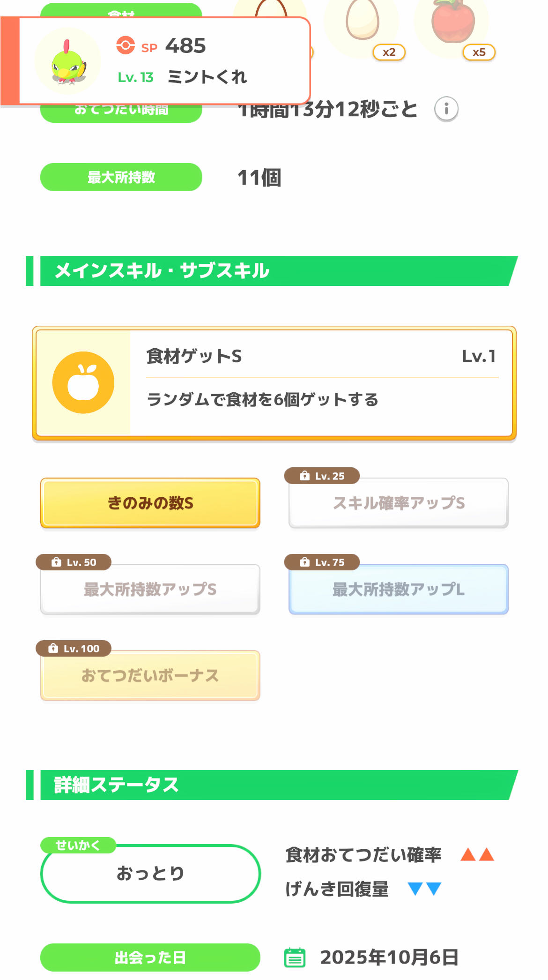Tap the 最大所持数 green label
The width and height of the screenshot is (548, 980).
(x=121, y=177)
